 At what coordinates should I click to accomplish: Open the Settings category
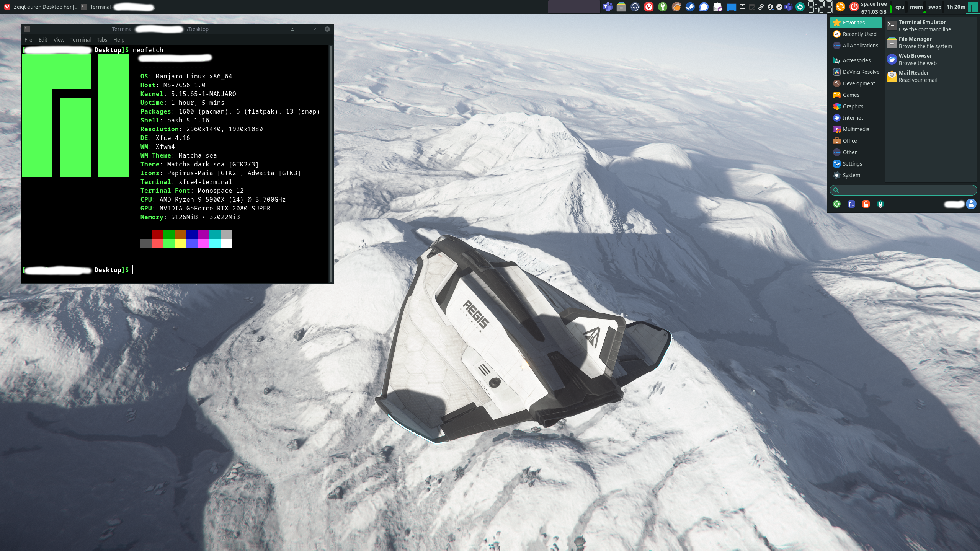pos(856,164)
